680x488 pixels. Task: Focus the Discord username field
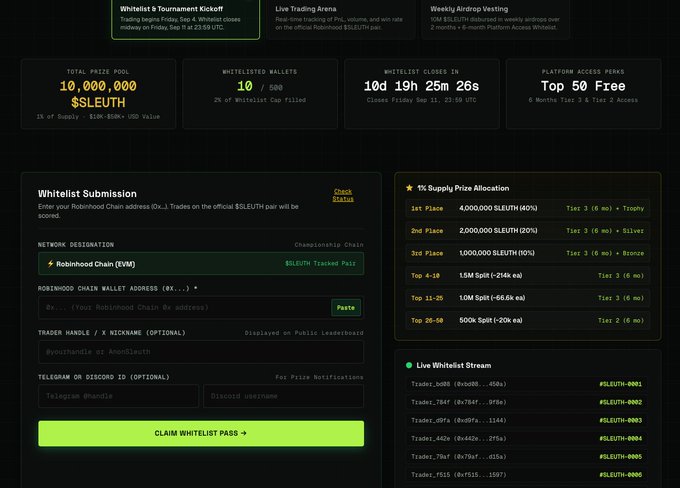[284, 396]
